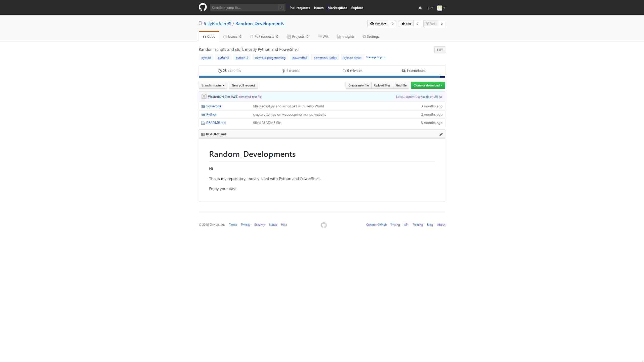This screenshot has height=362, width=644.
Task: Open the JollyRodger98 user profile link
Action: point(217,24)
